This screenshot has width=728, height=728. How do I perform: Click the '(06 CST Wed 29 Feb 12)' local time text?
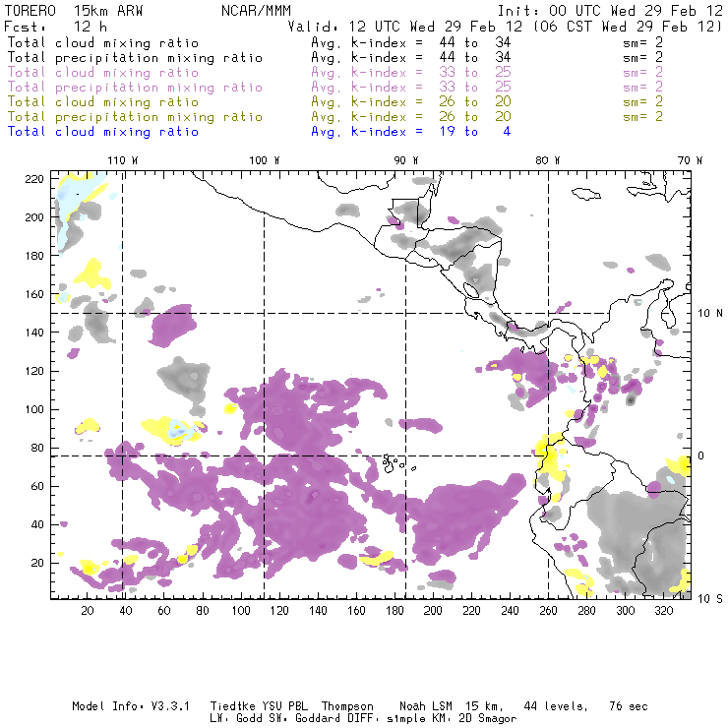point(628,27)
